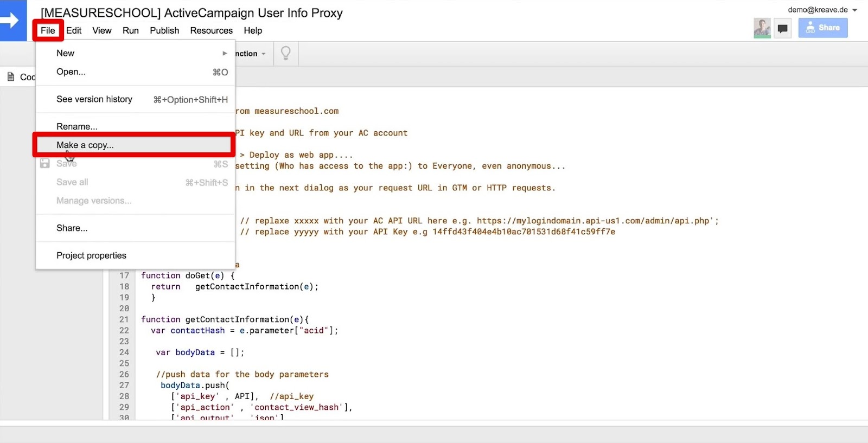Viewport: 868px width, 443px height.
Task: Click Manage versions... menu entry
Action: pos(136,201)
